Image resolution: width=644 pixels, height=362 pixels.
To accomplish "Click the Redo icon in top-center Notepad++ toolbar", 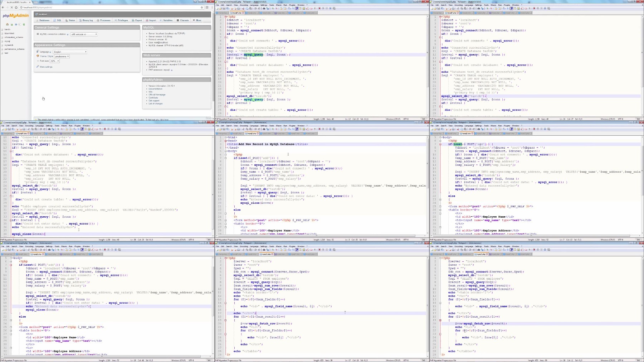I will [259, 9].
